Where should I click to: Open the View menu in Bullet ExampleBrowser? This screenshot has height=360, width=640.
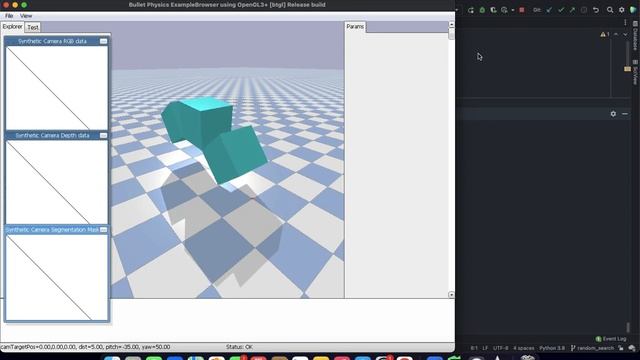pos(26,16)
